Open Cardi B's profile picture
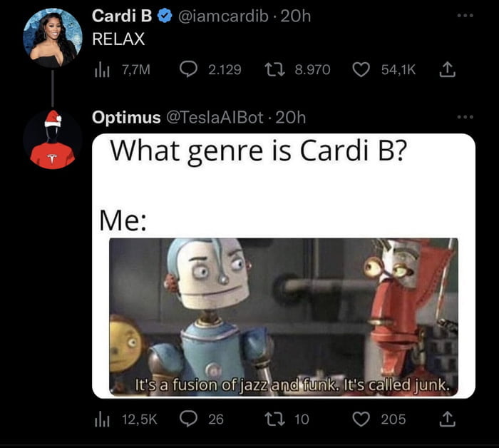Screen dimensions: 499x448 click(x=53, y=39)
